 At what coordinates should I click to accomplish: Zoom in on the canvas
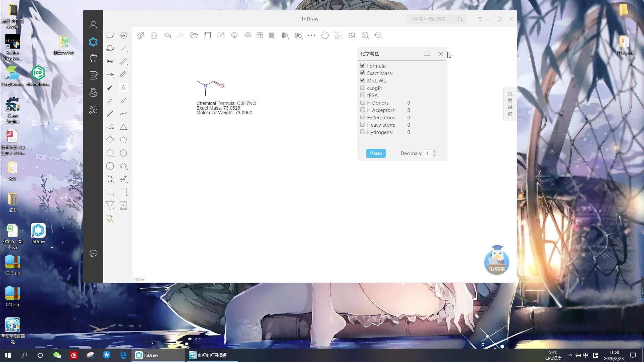click(x=365, y=35)
